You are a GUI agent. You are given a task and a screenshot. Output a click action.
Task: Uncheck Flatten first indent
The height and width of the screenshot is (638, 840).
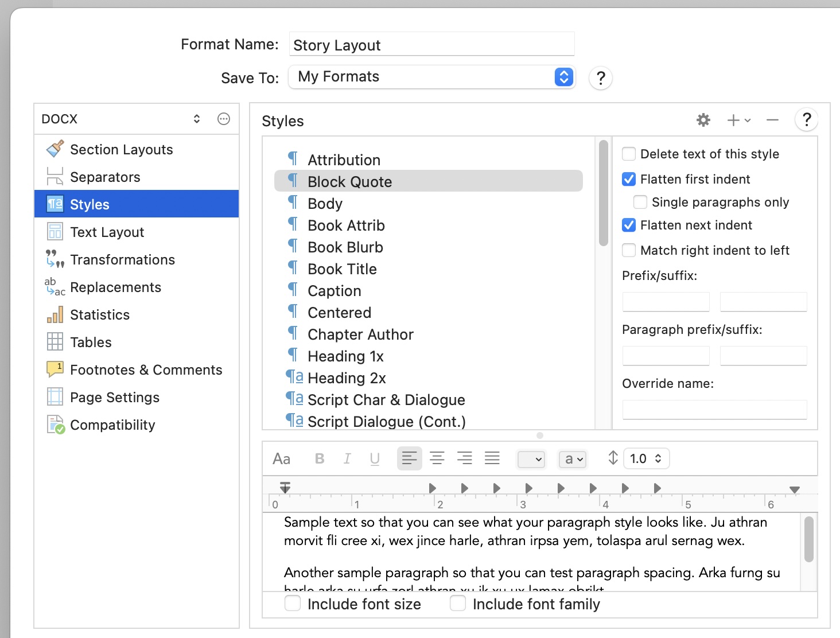pyautogui.click(x=629, y=179)
